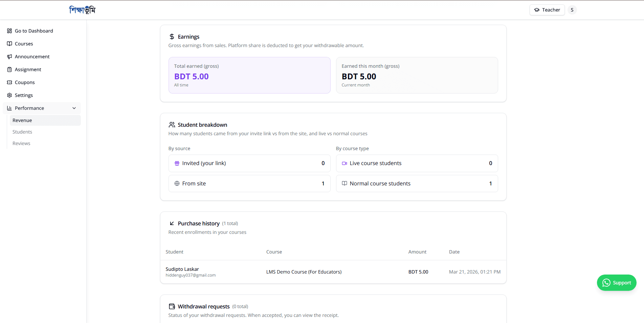The width and height of the screenshot is (644, 323).
Task: Click the Purchase history heading
Action: 199,223
